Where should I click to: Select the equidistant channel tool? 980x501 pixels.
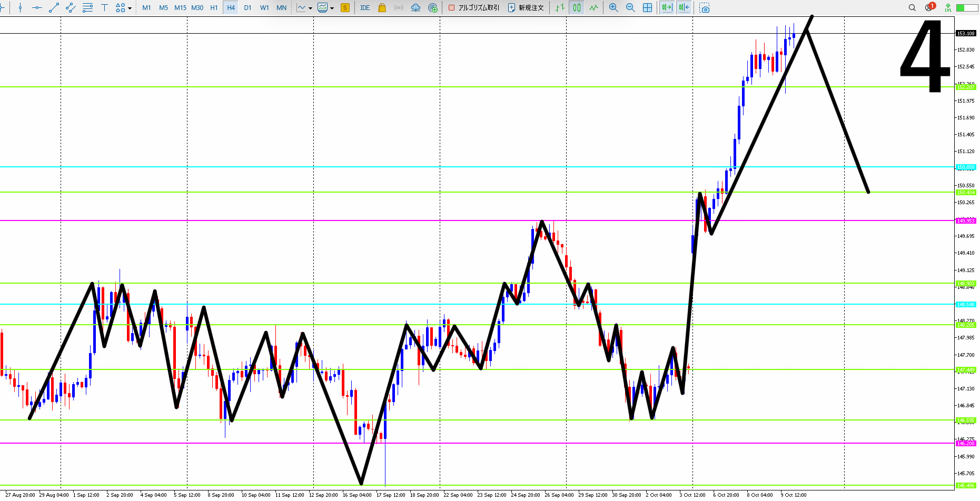(x=71, y=8)
